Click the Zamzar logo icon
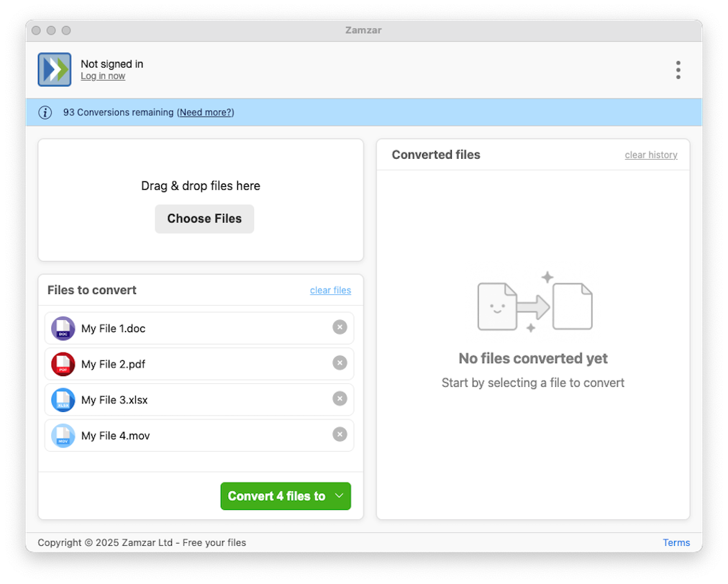Viewport: 728px width, 584px height. (55, 70)
